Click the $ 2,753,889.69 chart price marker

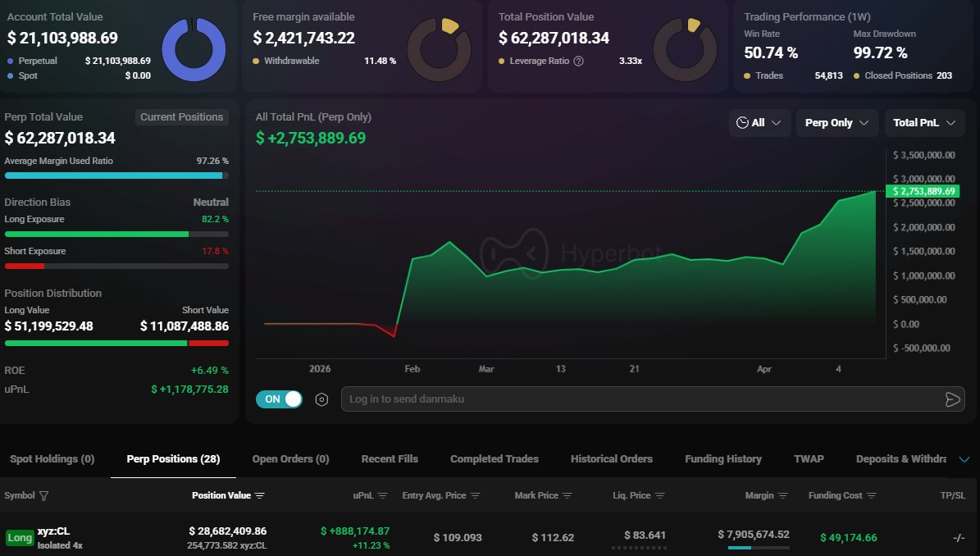923,191
